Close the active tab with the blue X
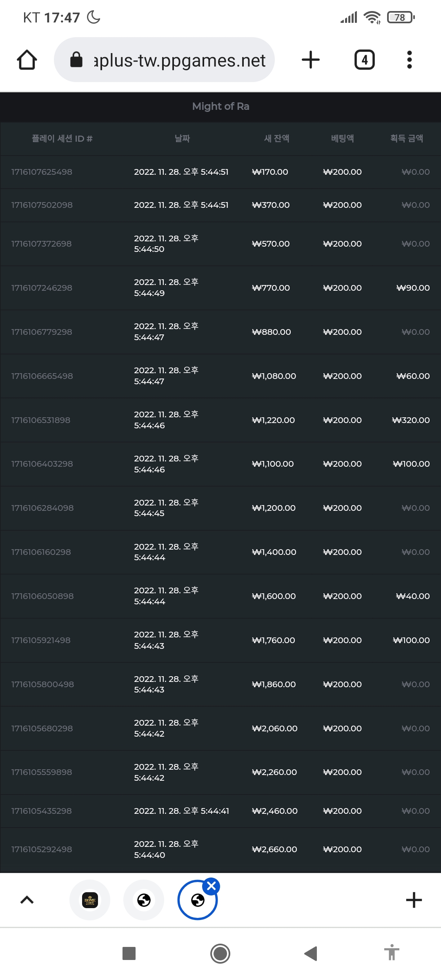This screenshot has width=441, height=980. click(212, 886)
